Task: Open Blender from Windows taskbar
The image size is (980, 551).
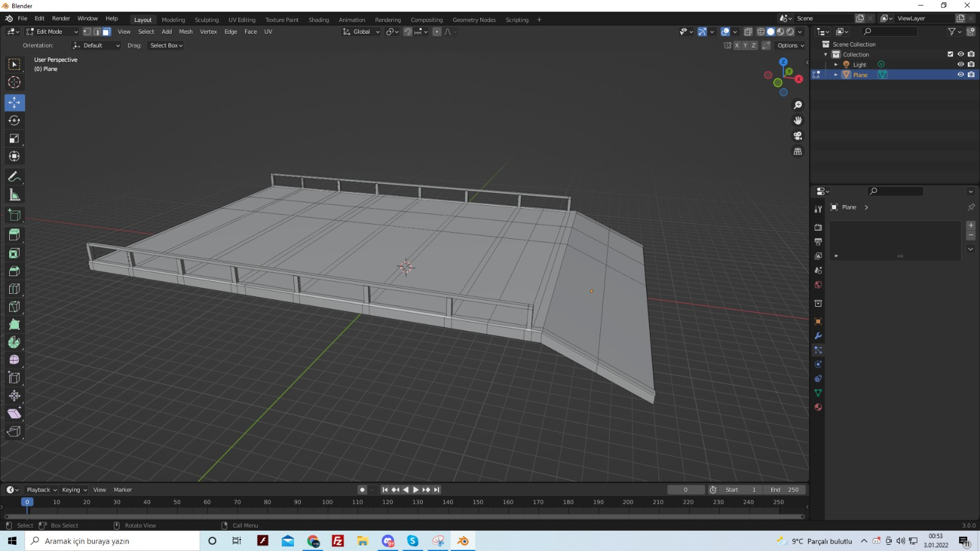Action: pyautogui.click(x=463, y=541)
